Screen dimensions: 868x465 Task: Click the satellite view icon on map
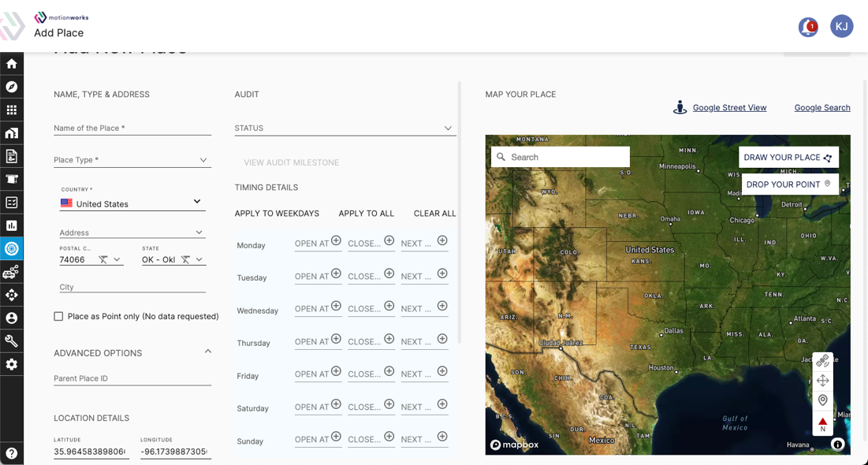[x=822, y=362]
